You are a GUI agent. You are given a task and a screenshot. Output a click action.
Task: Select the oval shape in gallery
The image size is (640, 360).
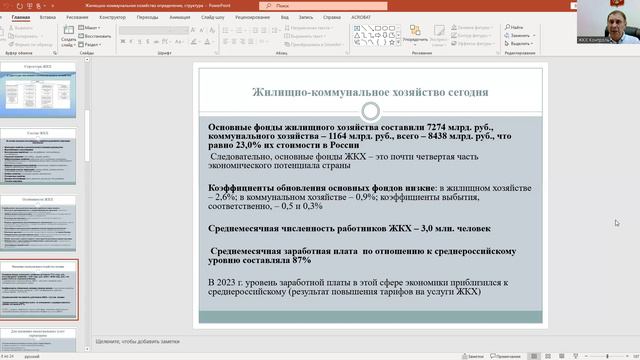point(385,28)
